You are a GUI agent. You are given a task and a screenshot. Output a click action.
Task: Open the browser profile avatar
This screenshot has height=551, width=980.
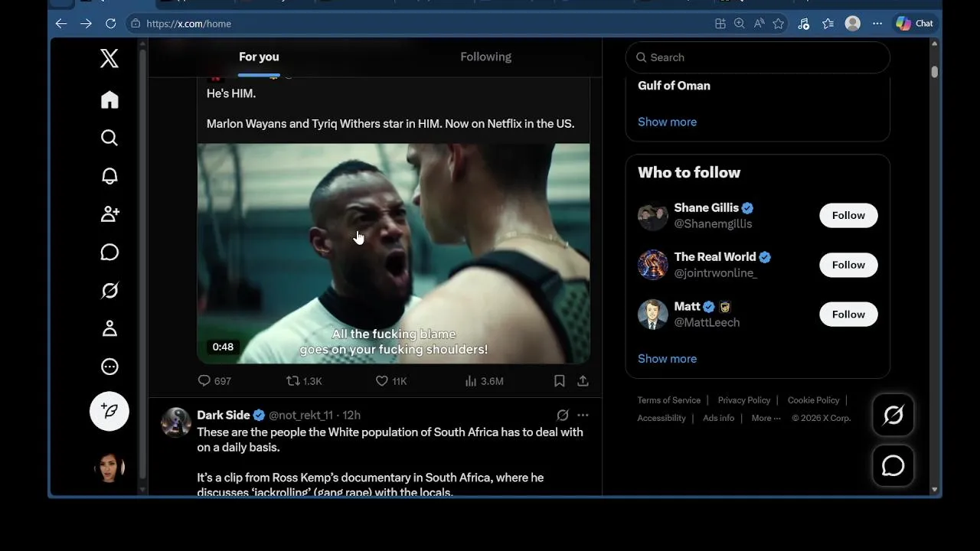tap(853, 24)
